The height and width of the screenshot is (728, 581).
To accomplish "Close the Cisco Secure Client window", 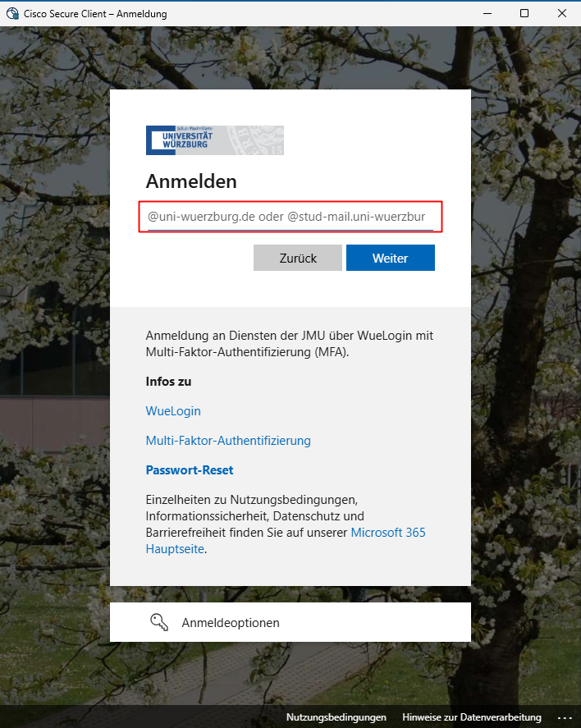I will (x=562, y=13).
